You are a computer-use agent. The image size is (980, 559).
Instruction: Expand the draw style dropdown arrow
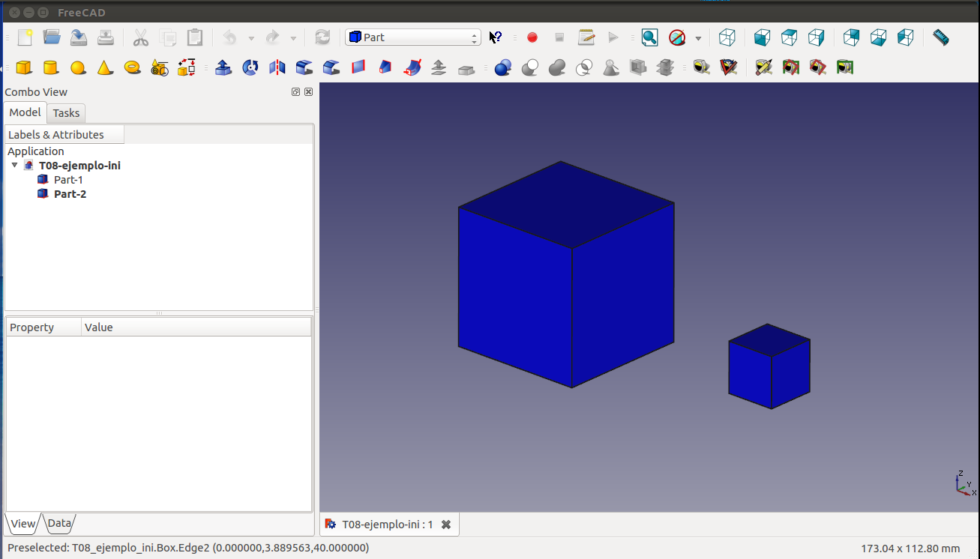[698, 38]
